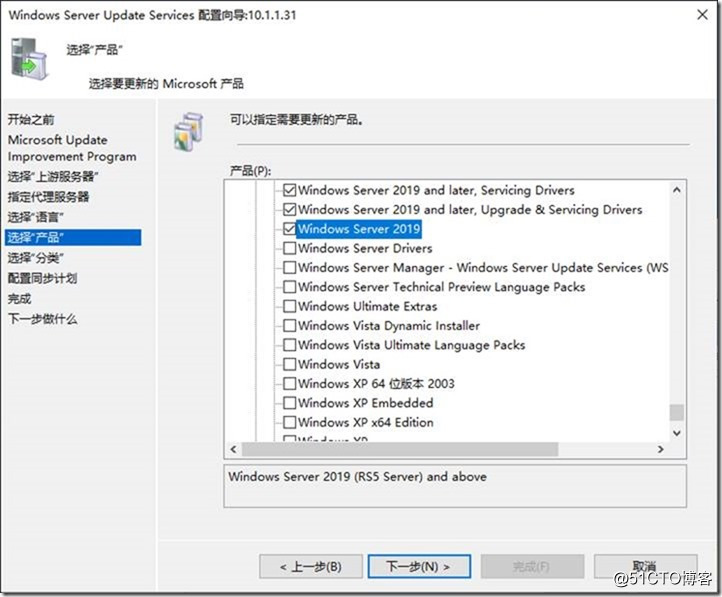Tick Windows Vista Ultimate Language Packs

tap(289, 345)
